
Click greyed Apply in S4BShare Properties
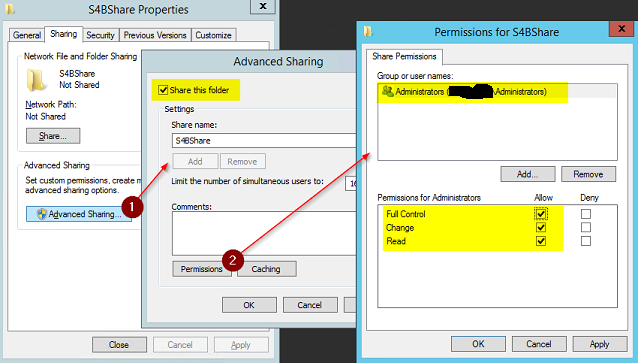tap(241, 345)
